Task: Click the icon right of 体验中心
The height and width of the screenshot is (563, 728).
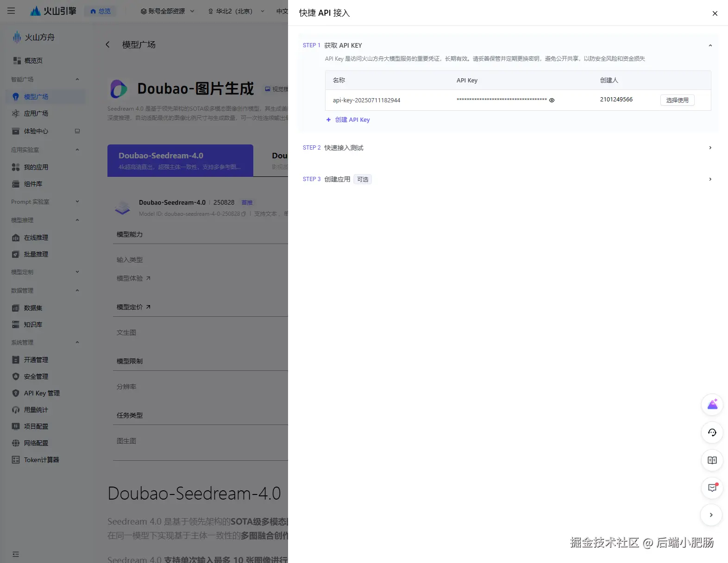Action: coord(77,131)
